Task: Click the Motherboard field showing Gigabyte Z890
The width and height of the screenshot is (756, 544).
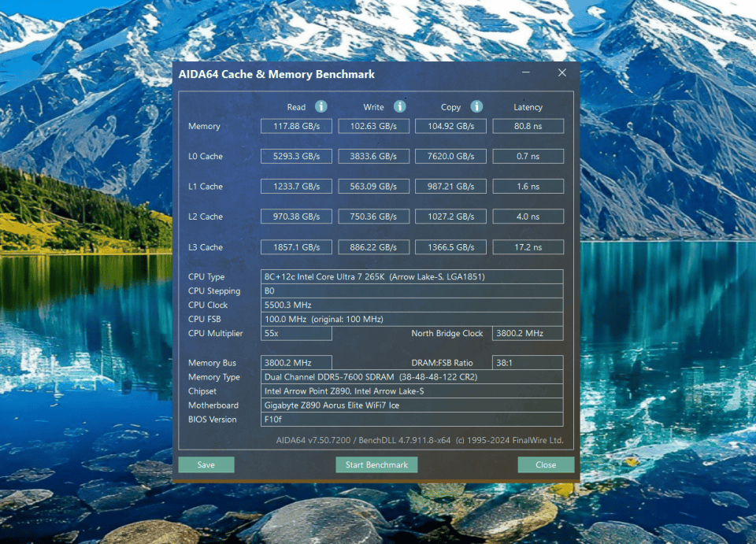Action: pyautogui.click(x=412, y=405)
